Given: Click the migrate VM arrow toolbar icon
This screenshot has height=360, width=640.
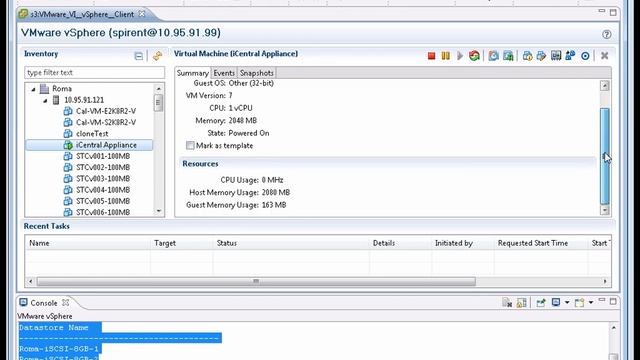Looking at the screenshot, I should [542, 56].
